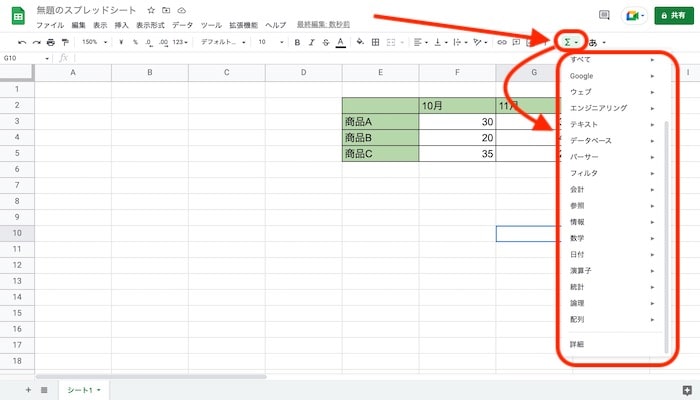700x400 pixels.
Task: Click the green 共有 share button
Action: (675, 16)
